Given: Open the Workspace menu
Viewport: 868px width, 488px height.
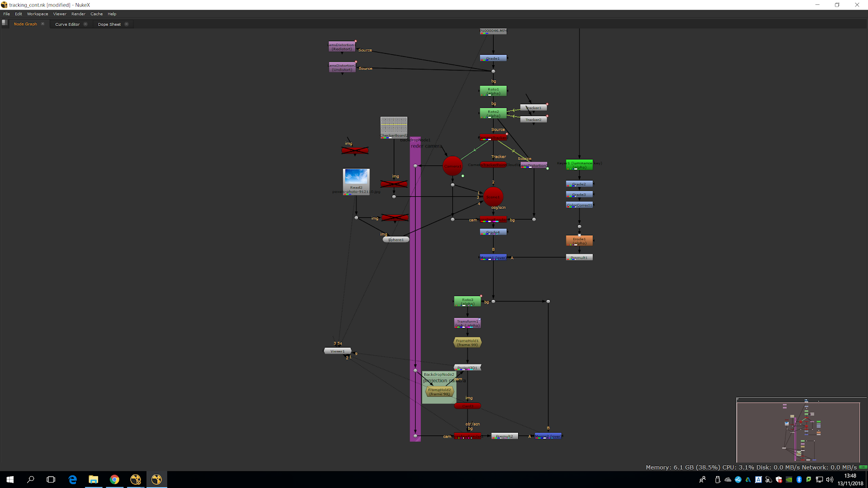Looking at the screenshot, I should [x=37, y=14].
